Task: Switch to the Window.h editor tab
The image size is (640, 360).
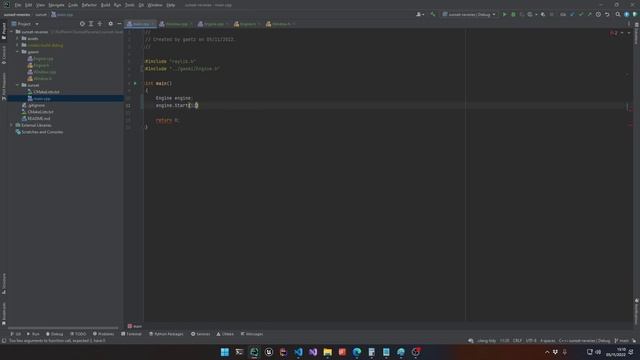Action: point(280,24)
